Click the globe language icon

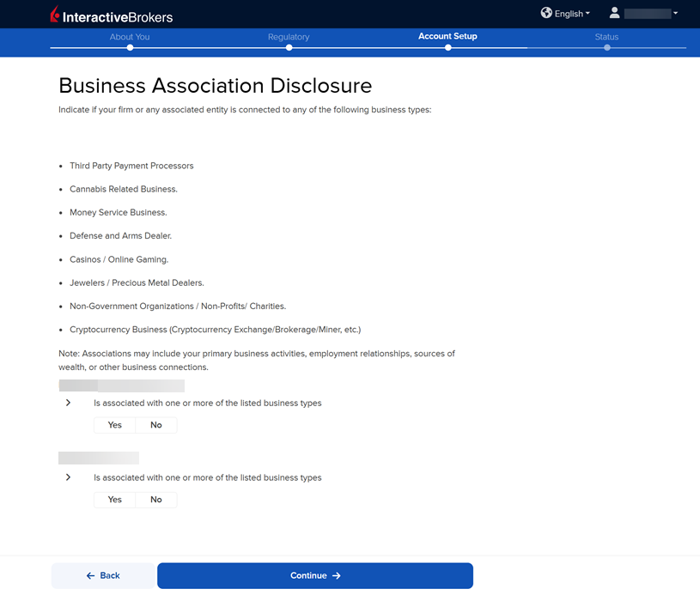(546, 13)
